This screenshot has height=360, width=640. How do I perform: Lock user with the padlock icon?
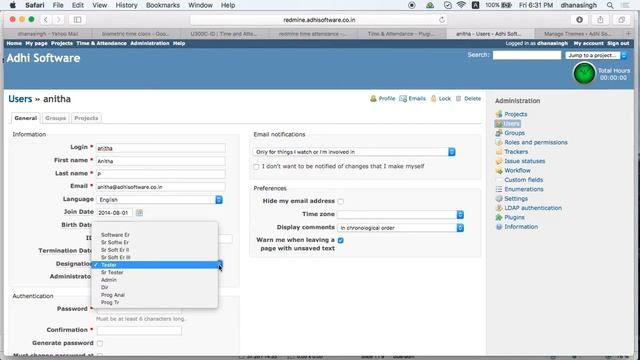click(x=433, y=98)
